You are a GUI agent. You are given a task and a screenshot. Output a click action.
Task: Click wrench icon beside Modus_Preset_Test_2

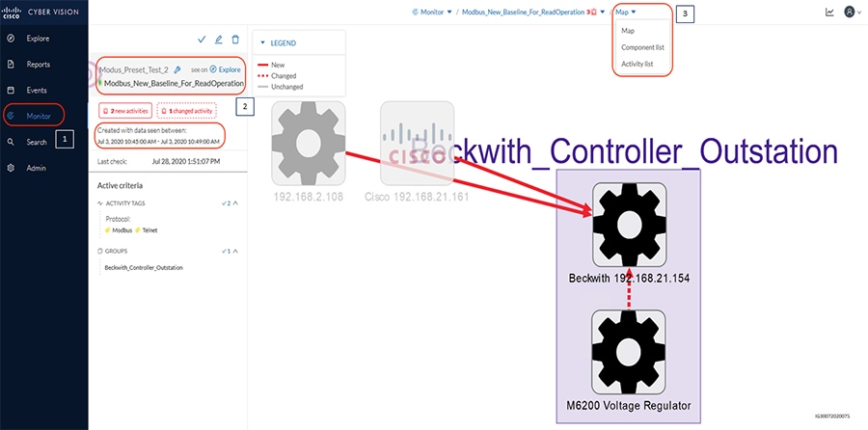click(x=177, y=69)
